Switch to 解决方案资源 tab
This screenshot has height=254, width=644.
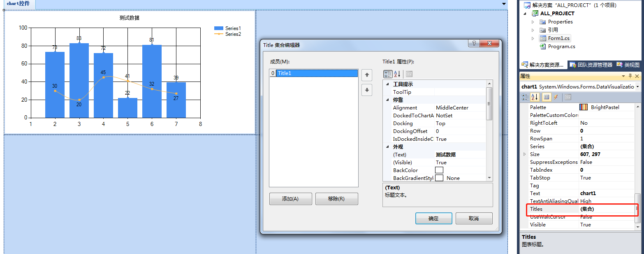click(543, 65)
